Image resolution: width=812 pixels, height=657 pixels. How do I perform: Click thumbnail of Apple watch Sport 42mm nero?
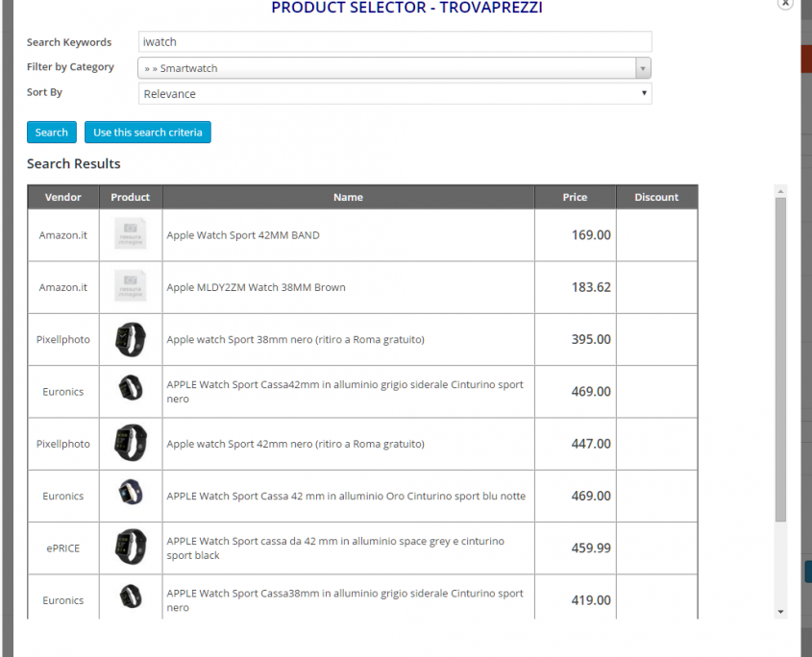(x=131, y=443)
